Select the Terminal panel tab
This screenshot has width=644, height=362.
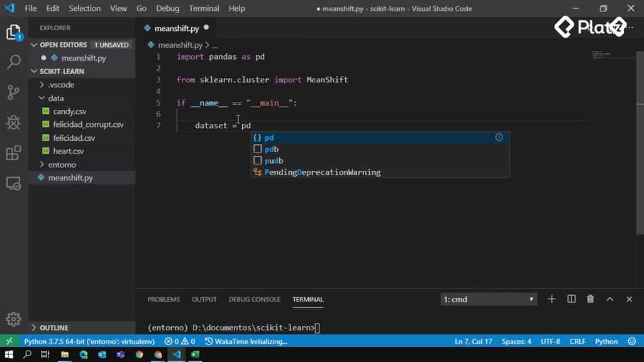tap(308, 299)
